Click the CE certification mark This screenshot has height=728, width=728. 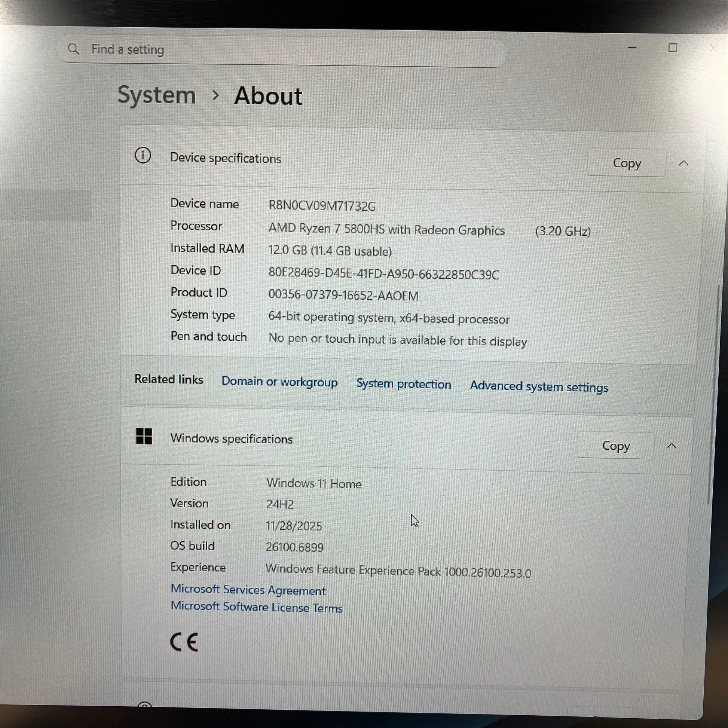coord(184,642)
